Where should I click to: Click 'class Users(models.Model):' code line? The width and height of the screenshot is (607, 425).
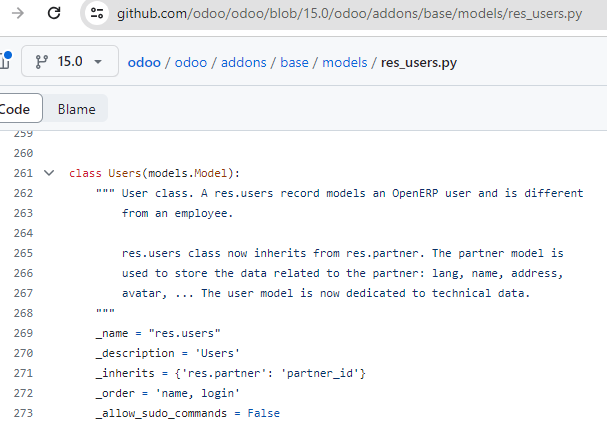point(154,173)
